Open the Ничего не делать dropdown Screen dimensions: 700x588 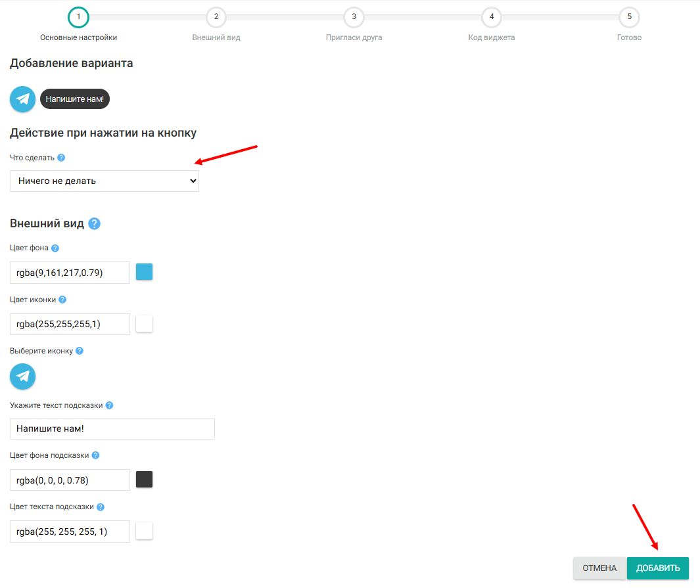(x=105, y=181)
